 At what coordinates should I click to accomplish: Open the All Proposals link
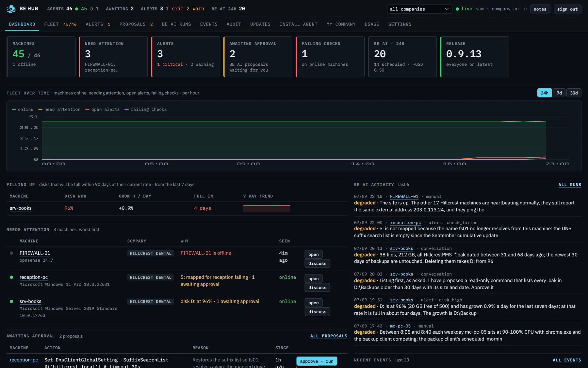coord(329,336)
